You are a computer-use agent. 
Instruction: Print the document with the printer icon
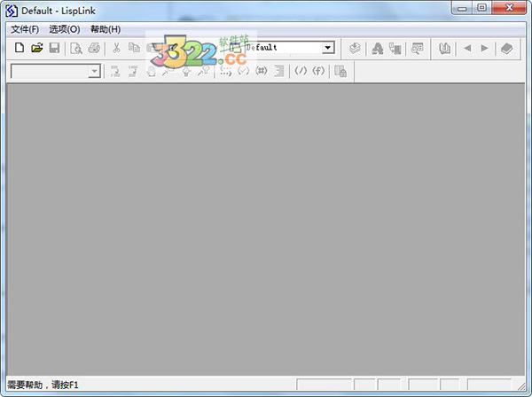click(94, 48)
